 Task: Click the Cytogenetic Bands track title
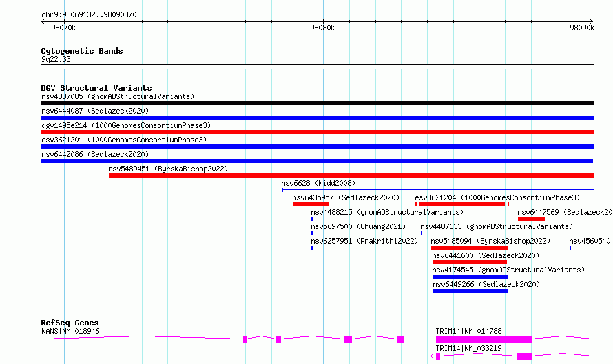pyautogui.click(x=82, y=51)
